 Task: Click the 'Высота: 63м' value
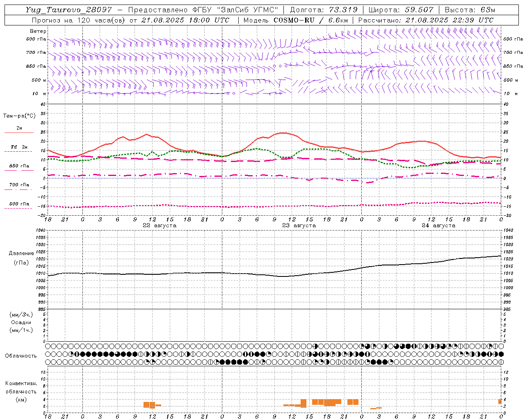(470, 10)
